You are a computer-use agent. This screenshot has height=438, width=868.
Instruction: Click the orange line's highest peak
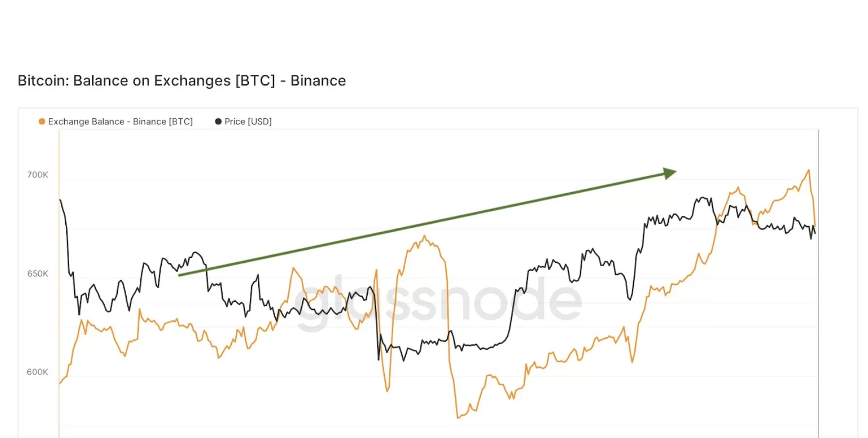click(x=809, y=170)
